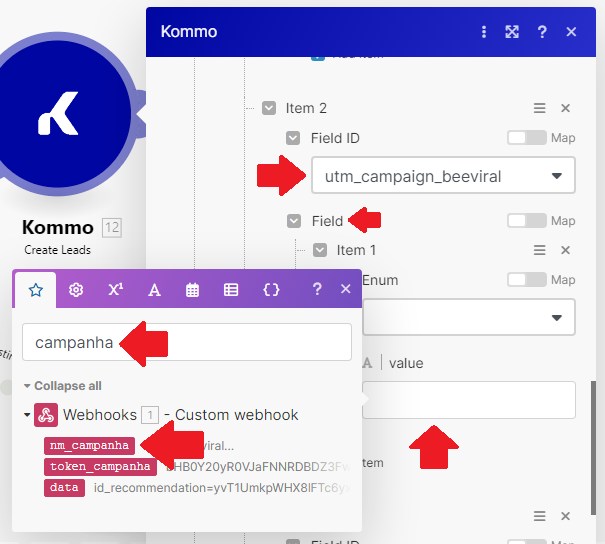Open the general functions gear tab
This screenshot has width=605, height=544.
click(76, 290)
